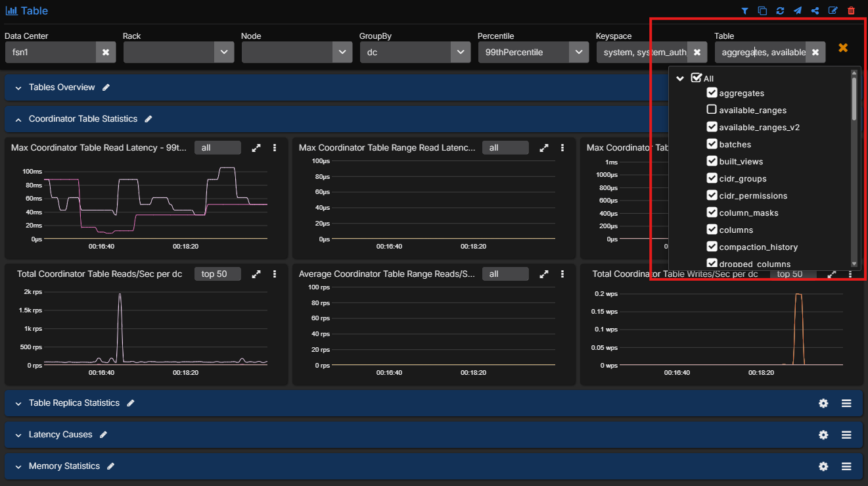Open settings gear on Latency Causes section
868x486 pixels.
tap(823, 435)
